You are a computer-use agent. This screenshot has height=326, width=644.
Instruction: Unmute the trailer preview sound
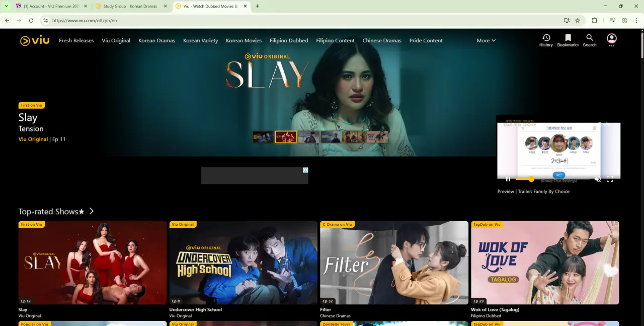coord(597,179)
